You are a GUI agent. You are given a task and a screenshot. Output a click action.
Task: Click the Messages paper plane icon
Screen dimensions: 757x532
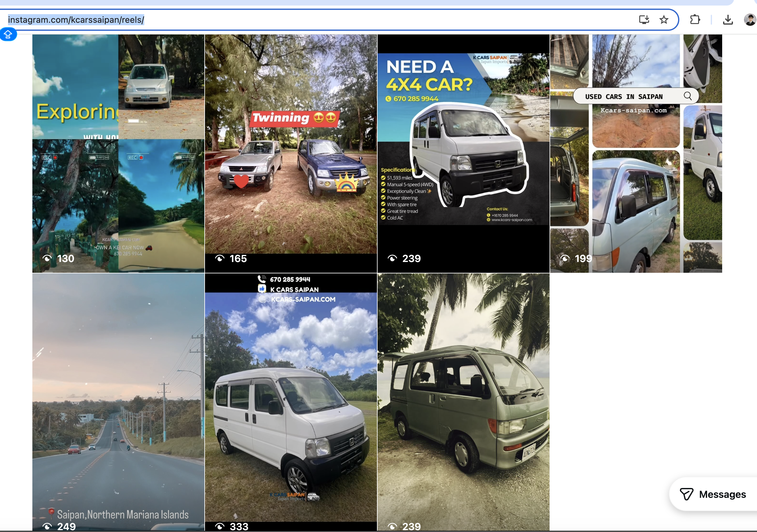[686, 494]
